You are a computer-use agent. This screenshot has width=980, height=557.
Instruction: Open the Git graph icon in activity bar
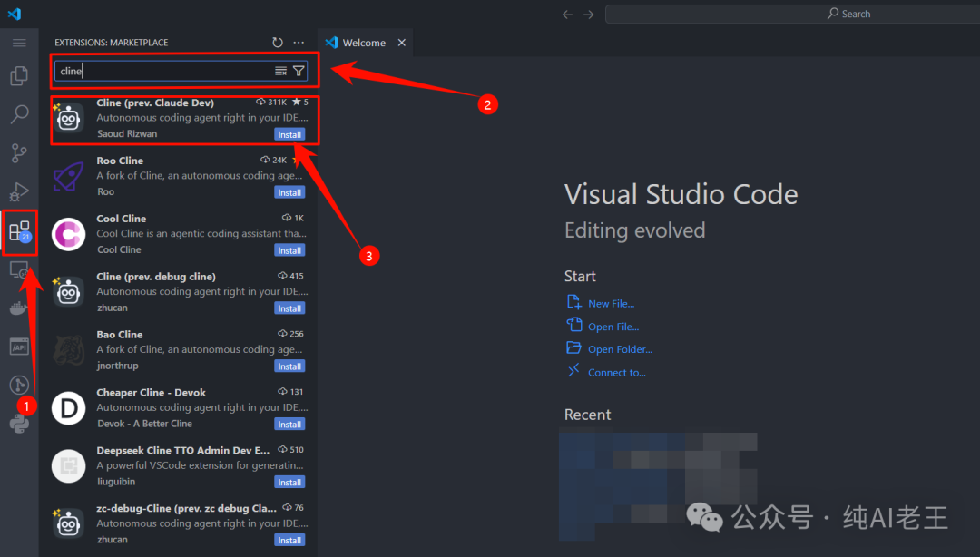19,385
